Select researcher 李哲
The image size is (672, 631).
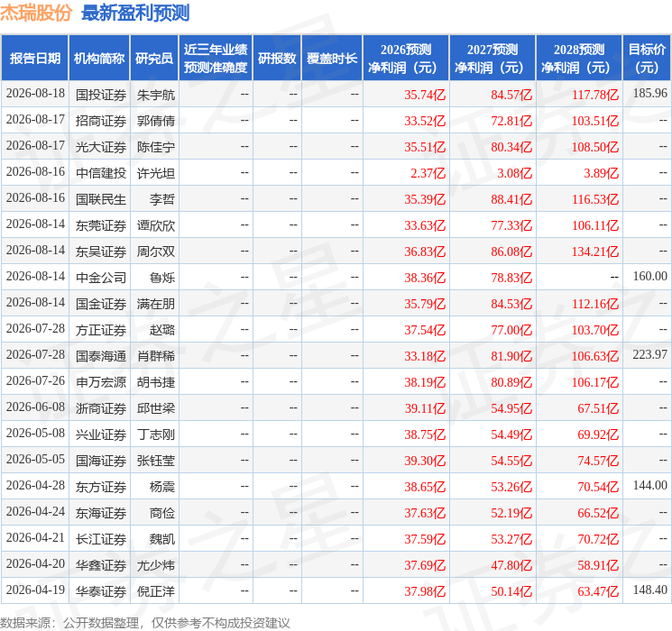click(162, 199)
